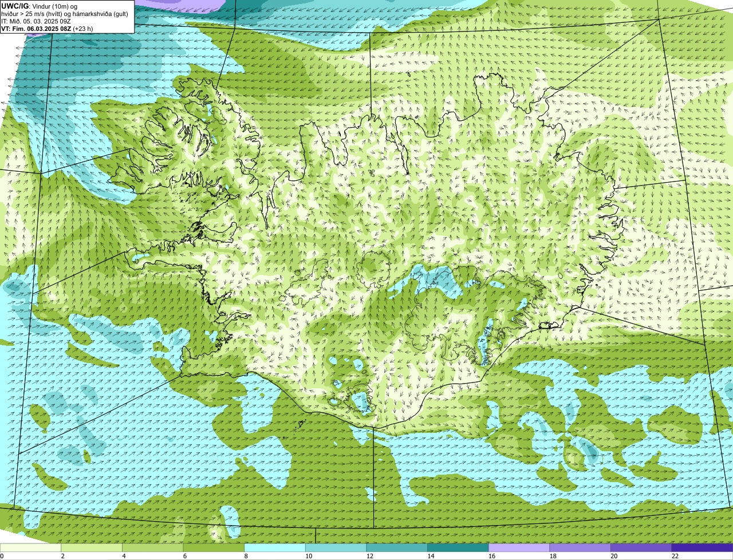Click the color scale label "16"
733x560 pixels.
[492, 556]
